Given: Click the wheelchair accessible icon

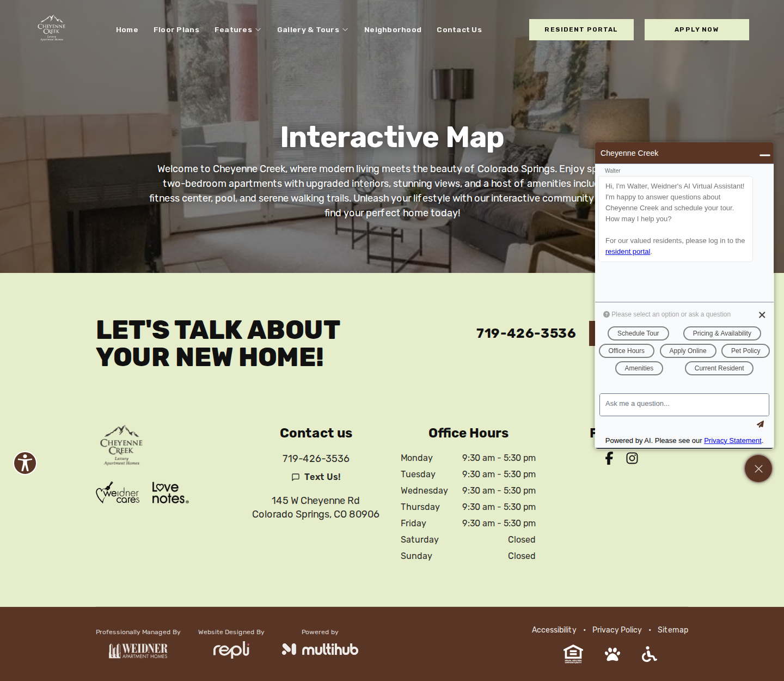Looking at the screenshot, I should [649, 654].
